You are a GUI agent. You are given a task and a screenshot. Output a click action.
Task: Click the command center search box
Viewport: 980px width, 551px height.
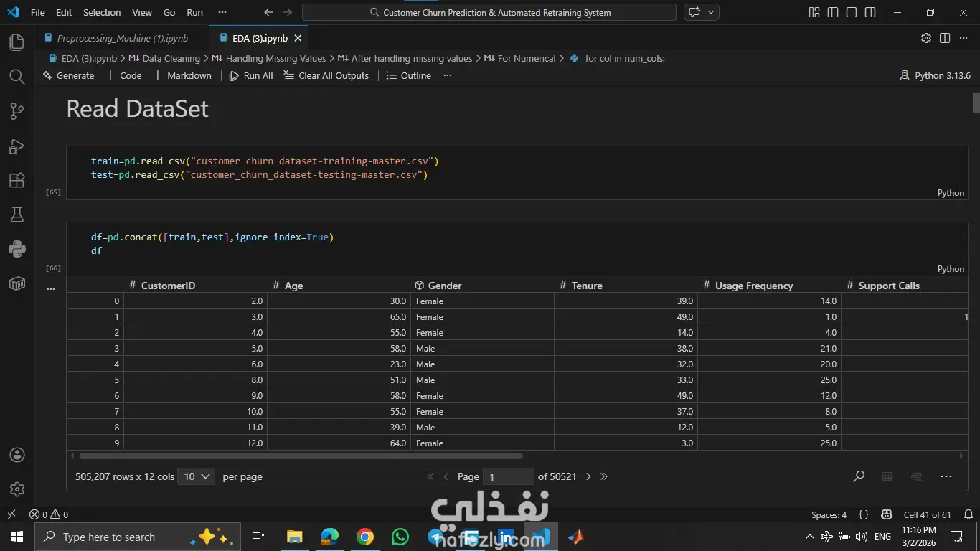pos(489,12)
